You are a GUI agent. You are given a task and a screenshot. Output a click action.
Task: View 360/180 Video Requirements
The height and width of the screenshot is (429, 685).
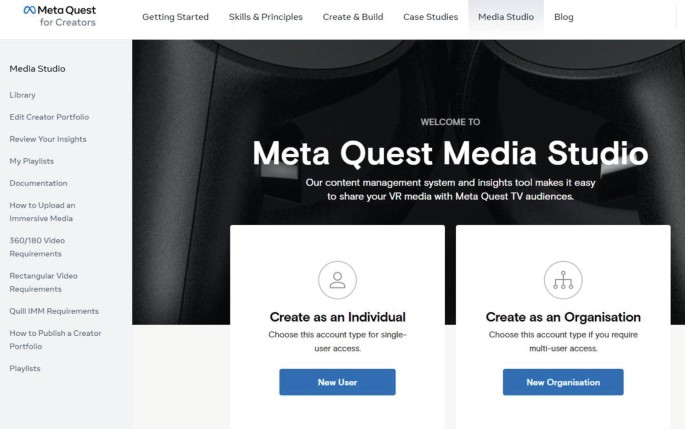pyautogui.click(x=37, y=247)
